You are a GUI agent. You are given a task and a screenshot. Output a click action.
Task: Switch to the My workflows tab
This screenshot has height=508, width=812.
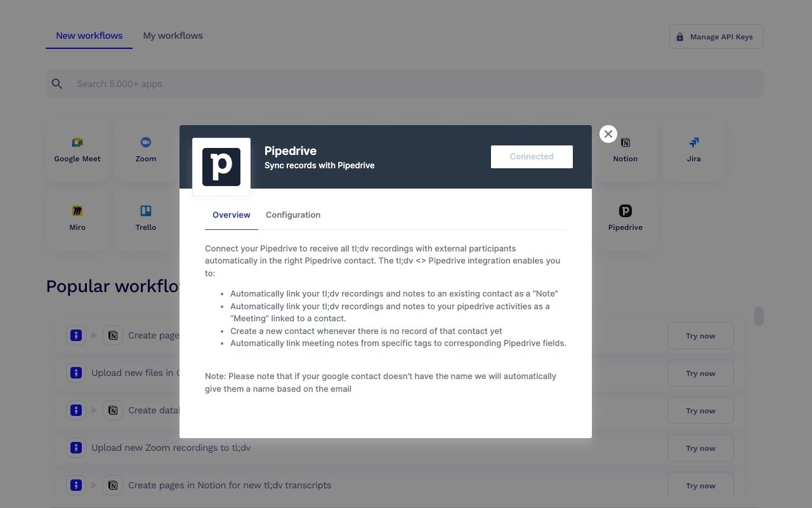coord(173,36)
